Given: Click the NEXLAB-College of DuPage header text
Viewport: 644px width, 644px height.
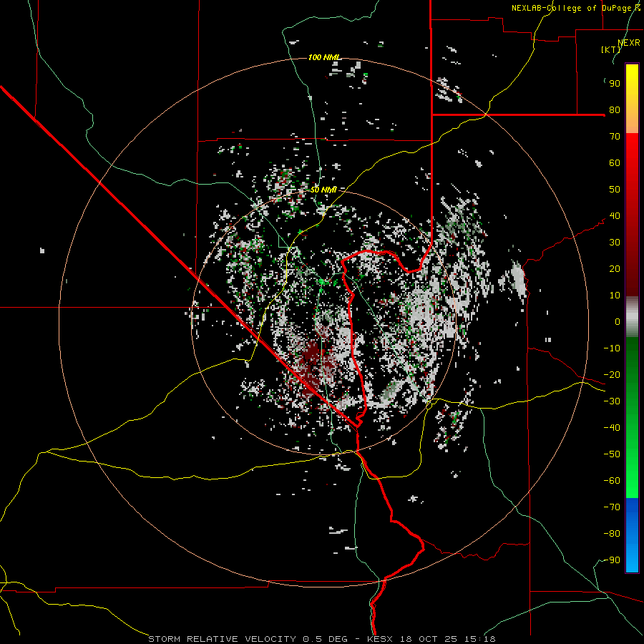Looking at the screenshot, I should coord(576,8).
